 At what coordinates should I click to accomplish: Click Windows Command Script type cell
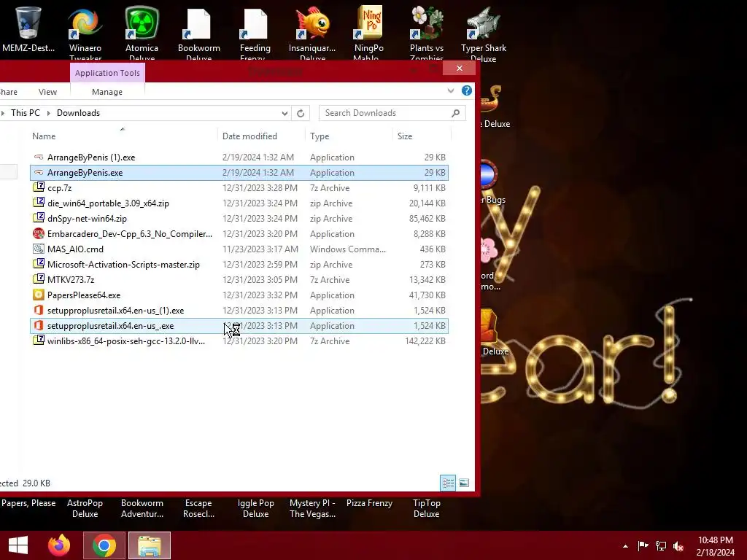pyautogui.click(x=348, y=249)
